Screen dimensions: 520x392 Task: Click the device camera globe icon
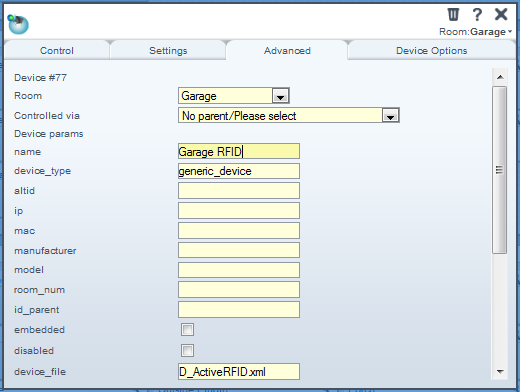coord(18,24)
